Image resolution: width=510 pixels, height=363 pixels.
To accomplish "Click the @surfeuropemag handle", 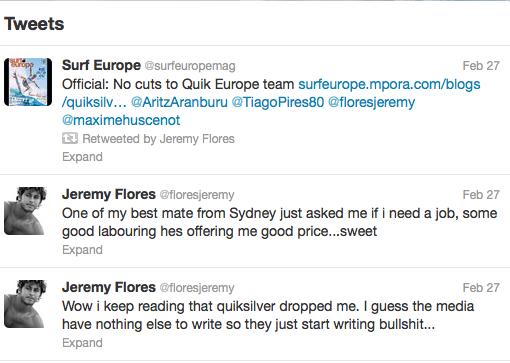I will tap(190, 66).
